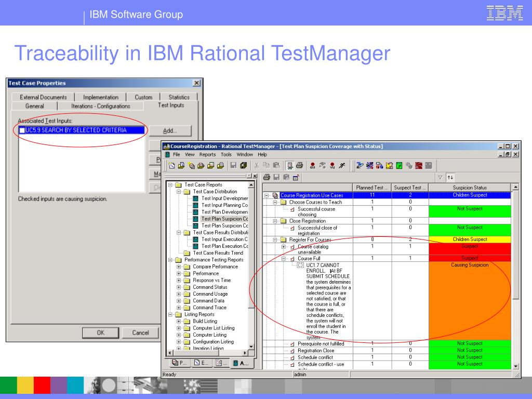The width and height of the screenshot is (532, 399).
Task: Click the red swirl icon in right toolbar group
Action: (419, 165)
